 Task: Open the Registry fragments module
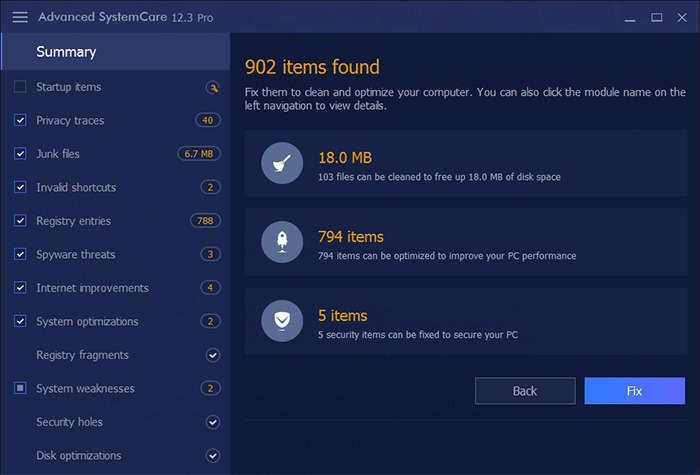pyautogui.click(x=83, y=355)
